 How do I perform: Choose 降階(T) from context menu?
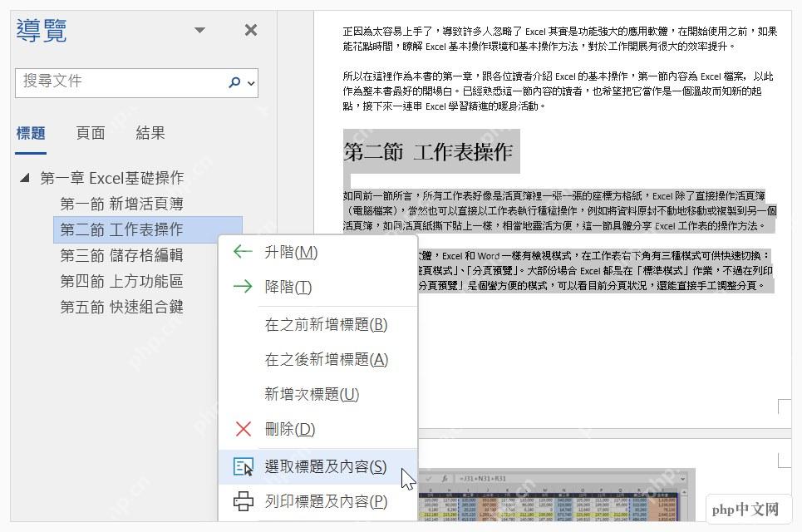[x=317, y=287]
